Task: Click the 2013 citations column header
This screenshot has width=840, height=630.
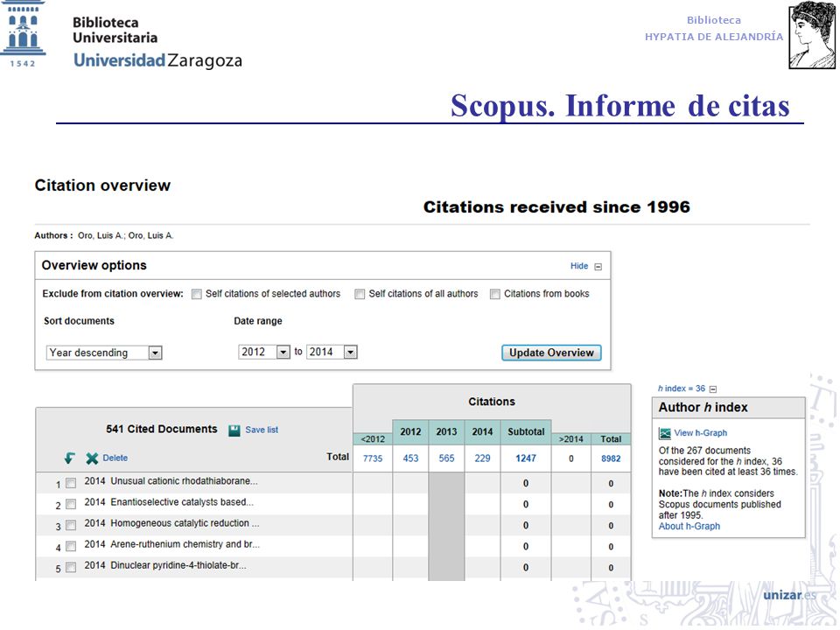Action: [446, 431]
